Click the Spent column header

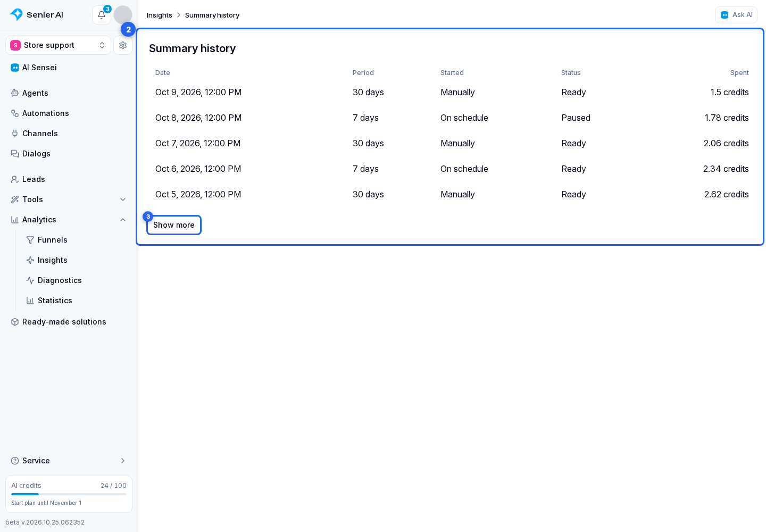point(739,73)
